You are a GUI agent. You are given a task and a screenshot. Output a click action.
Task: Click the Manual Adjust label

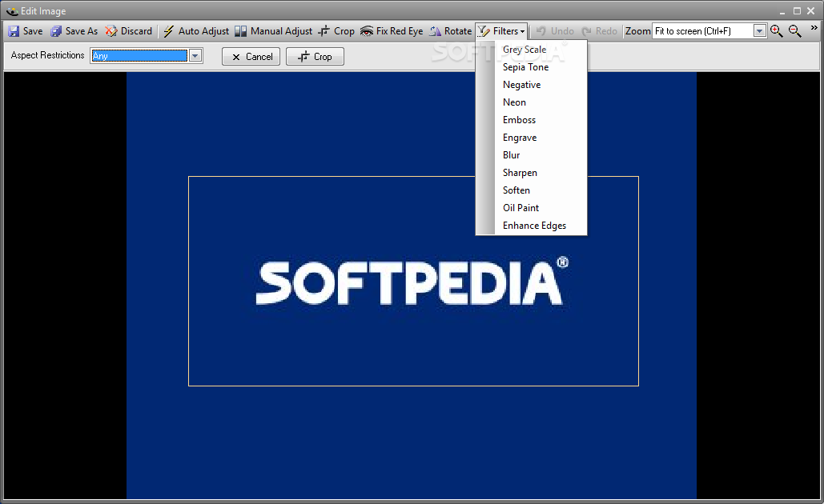coord(281,31)
